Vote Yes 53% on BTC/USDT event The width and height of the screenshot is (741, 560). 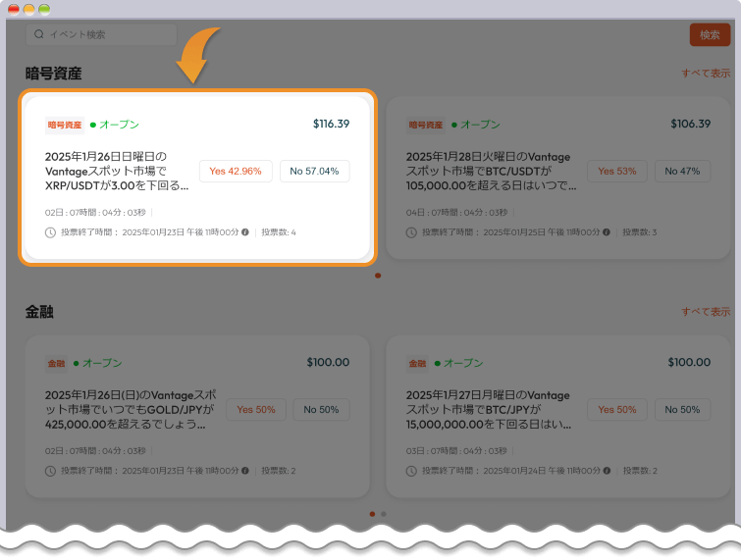617,171
